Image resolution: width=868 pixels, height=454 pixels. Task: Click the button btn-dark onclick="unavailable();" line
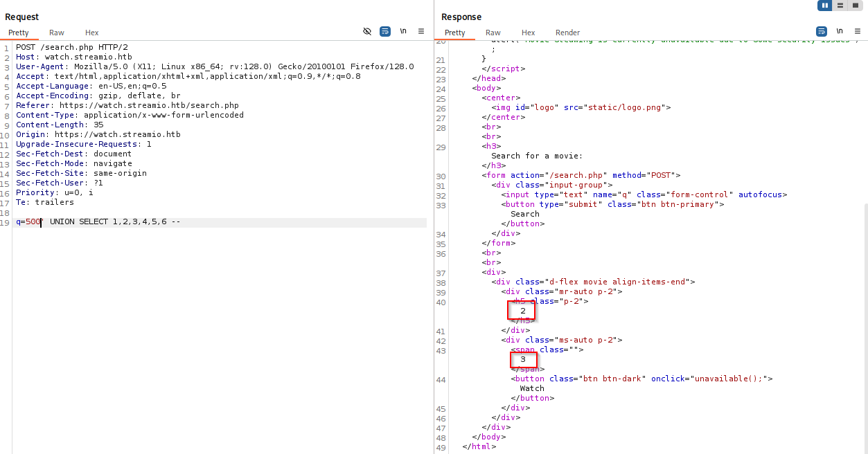641,379
